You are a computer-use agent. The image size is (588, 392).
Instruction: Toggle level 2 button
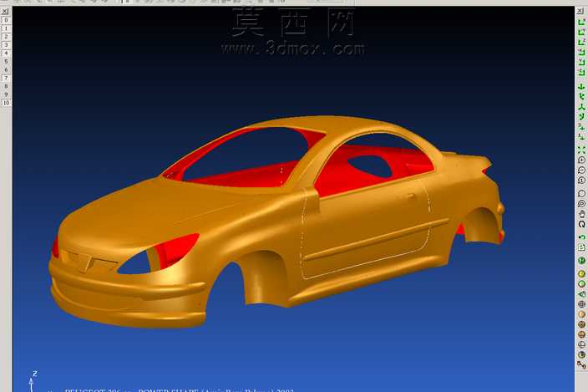(6, 37)
